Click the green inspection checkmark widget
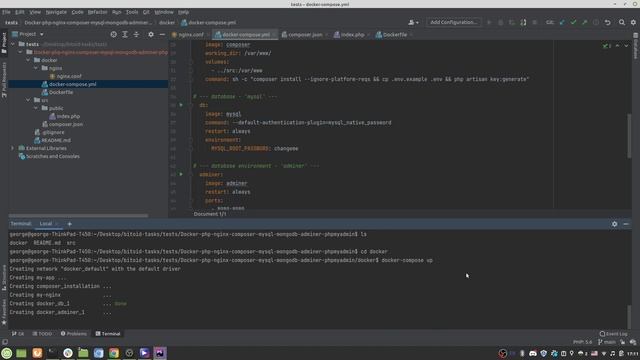Screen dimensions: 640x360 [x=607, y=46]
